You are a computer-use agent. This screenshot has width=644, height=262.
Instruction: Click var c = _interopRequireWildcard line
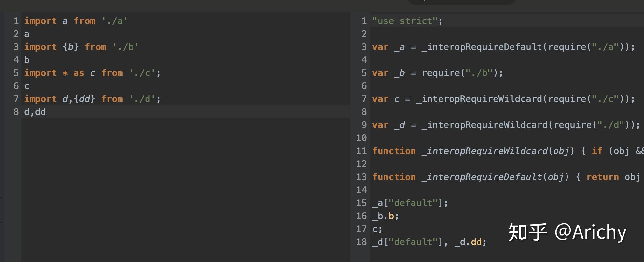point(503,99)
